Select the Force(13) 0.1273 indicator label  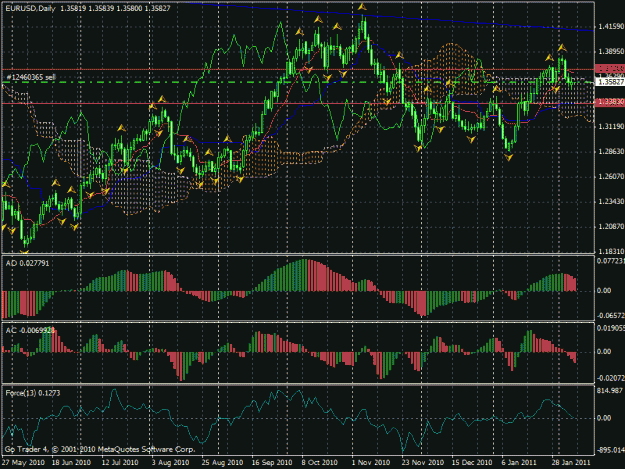pos(33,393)
